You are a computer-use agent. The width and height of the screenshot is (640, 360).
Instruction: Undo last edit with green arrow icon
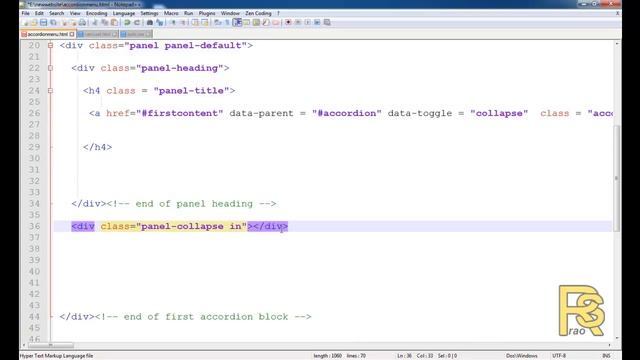point(126,22)
